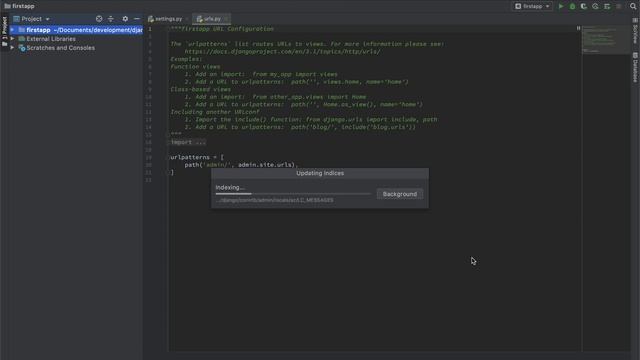Click the 'Function views' comment line

[x=195, y=67]
